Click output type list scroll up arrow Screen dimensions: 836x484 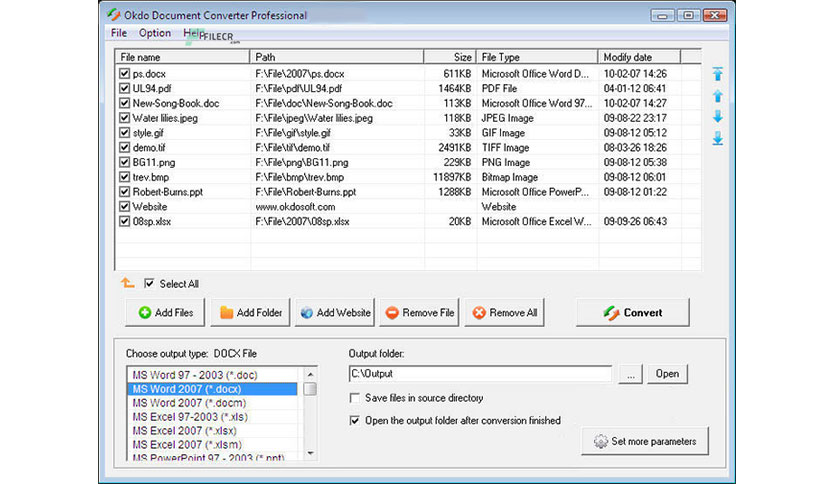pos(310,374)
